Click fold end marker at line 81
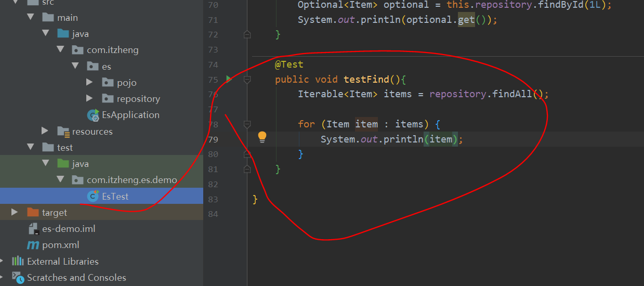 coord(247,169)
